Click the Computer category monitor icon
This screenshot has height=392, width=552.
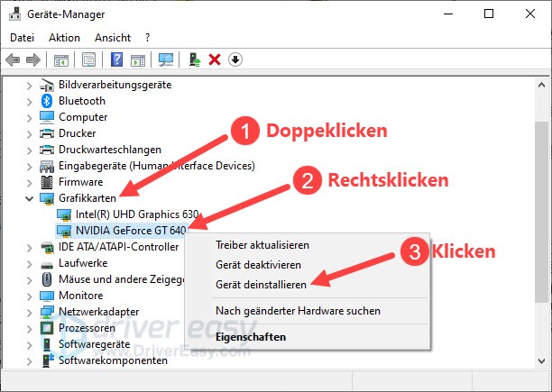(47, 117)
